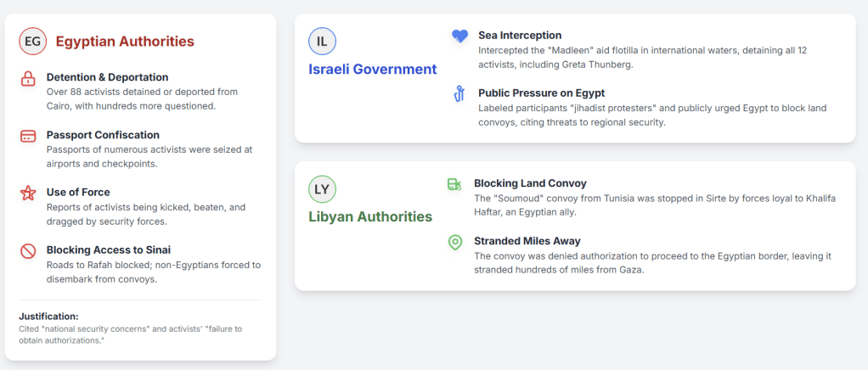Screen dimensions: 868x370
Task: Click the passport card icon
Action: [x=28, y=137]
